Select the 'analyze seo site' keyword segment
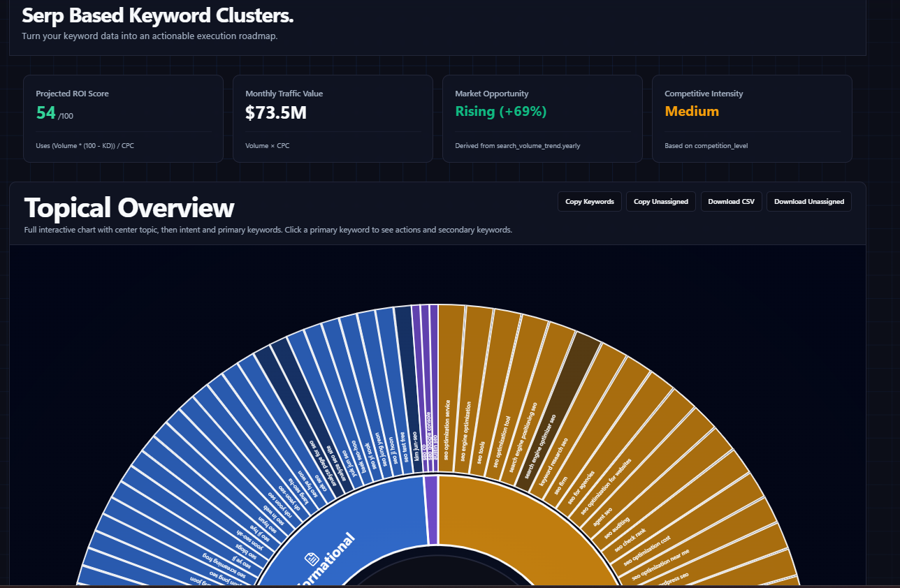900x588 pixels. 313,416
